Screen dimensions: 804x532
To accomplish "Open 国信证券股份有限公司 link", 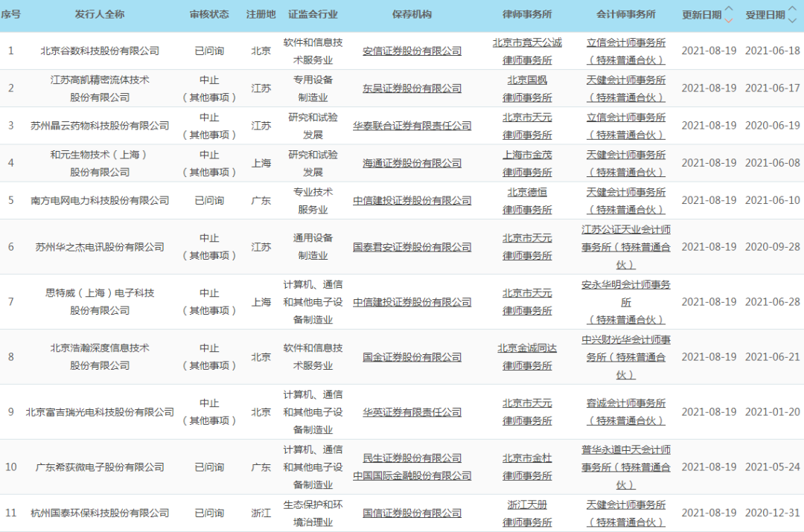I will pyautogui.click(x=412, y=513).
